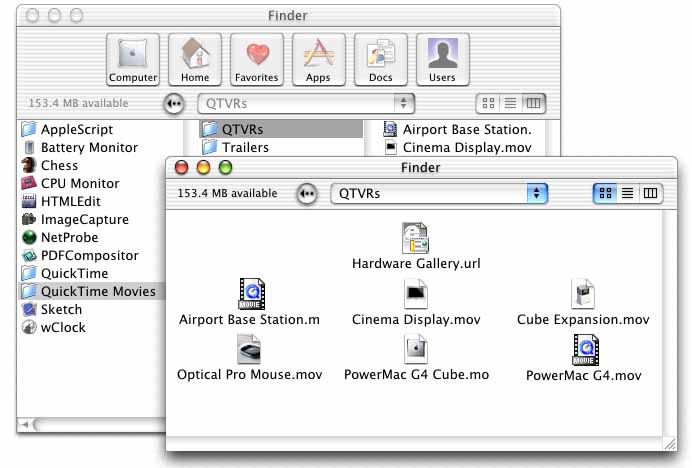
Task: Click the front window's vertical scrollbar track
Action: (669, 323)
